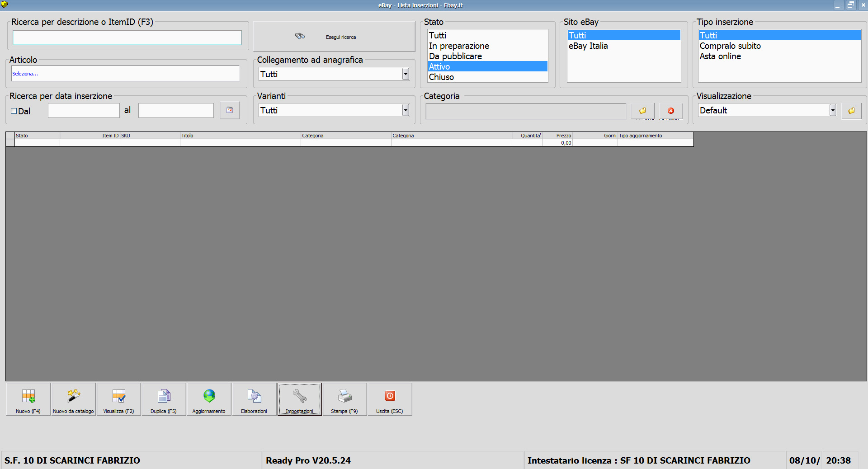Screen dimensions: 868x469
Task: Close the eBay Lista inserzioni window
Action: pos(863,5)
